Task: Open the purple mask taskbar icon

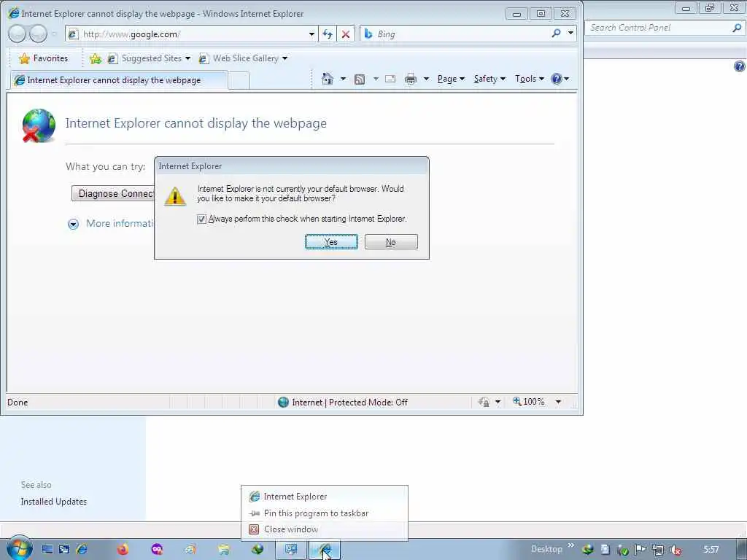Action: [x=157, y=550]
